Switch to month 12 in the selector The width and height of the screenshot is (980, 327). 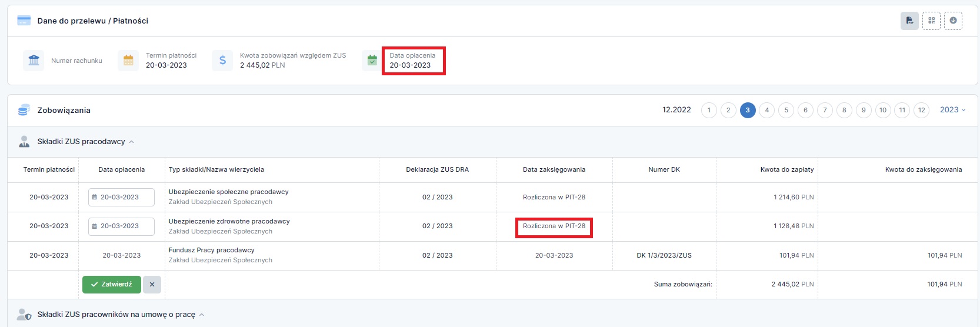[921, 110]
